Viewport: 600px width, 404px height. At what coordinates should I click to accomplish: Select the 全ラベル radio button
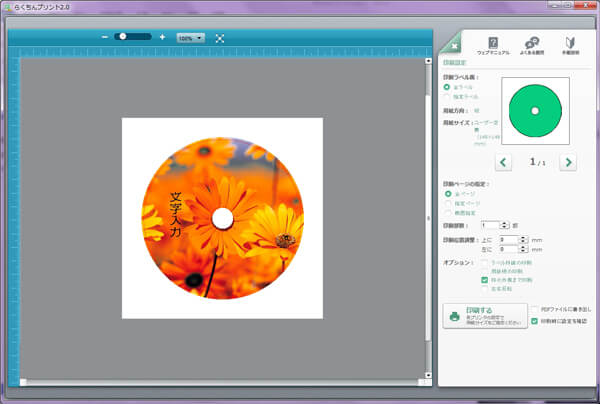coord(447,87)
